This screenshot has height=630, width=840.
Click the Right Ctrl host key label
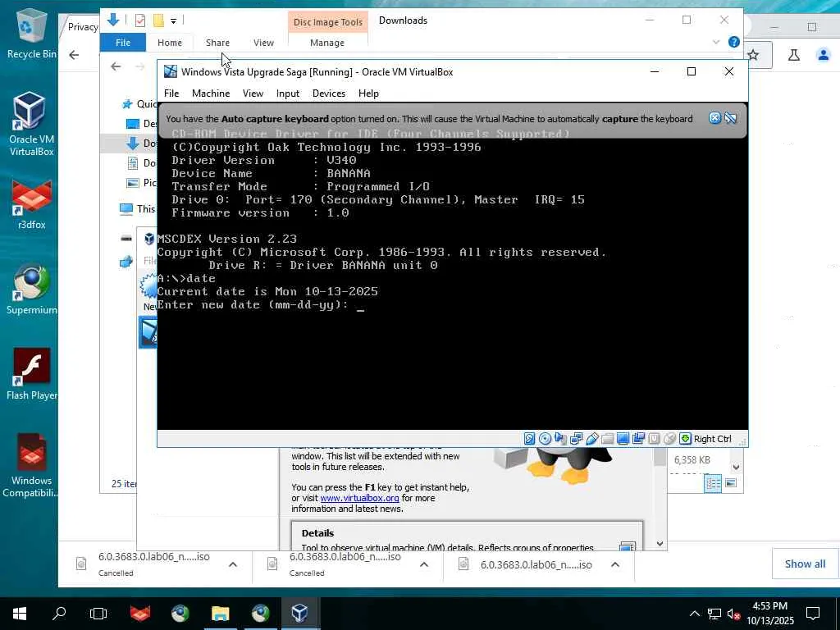pos(713,439)
